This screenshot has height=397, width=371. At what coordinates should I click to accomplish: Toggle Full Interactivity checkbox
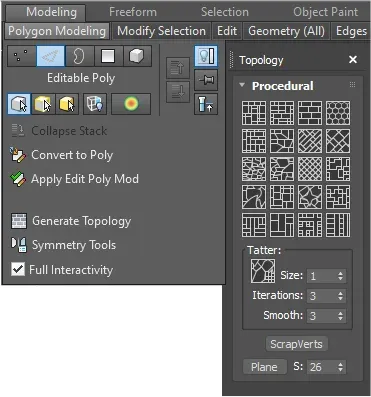pos(18,269)
